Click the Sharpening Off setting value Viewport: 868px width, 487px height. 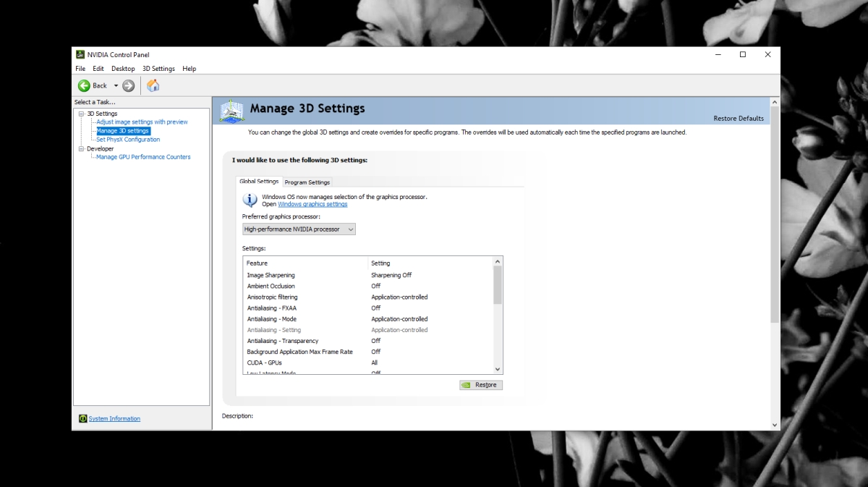(391, 275)
